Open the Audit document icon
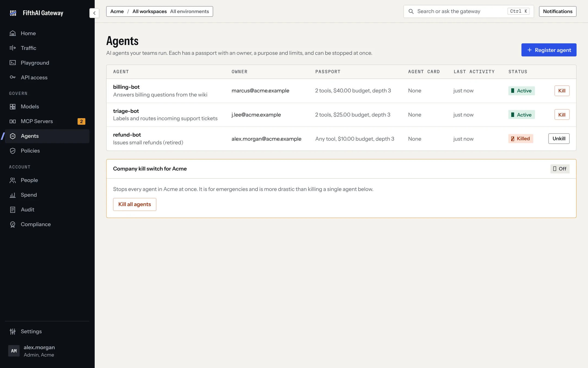The height and width of the screenshot is (368, 588). click(13, 210)
